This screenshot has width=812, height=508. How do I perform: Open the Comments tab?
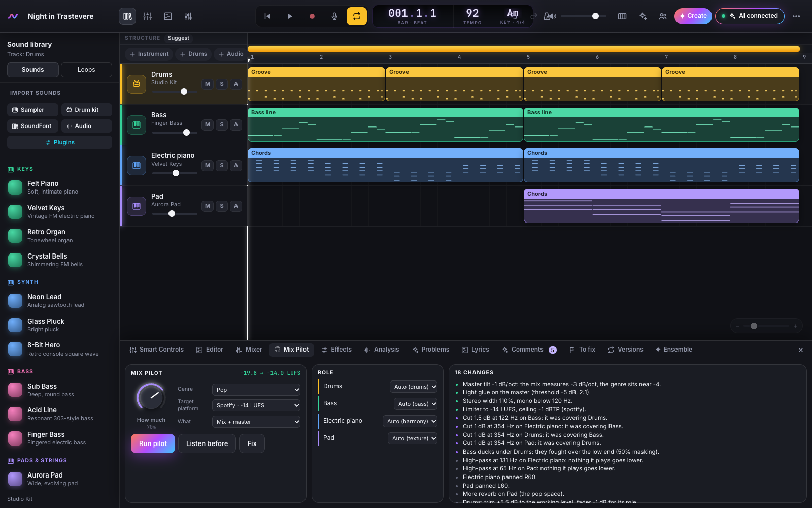529,350
